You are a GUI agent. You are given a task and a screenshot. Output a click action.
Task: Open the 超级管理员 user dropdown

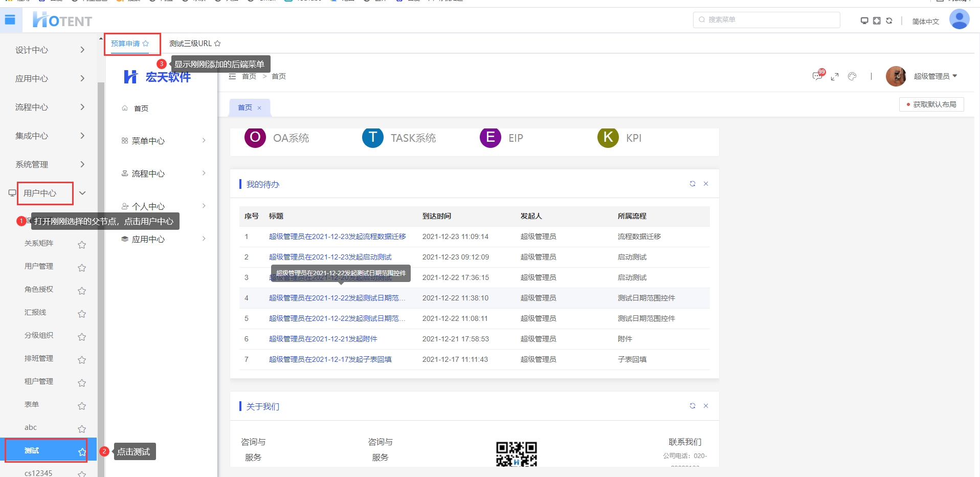click(x=935, y=76)
